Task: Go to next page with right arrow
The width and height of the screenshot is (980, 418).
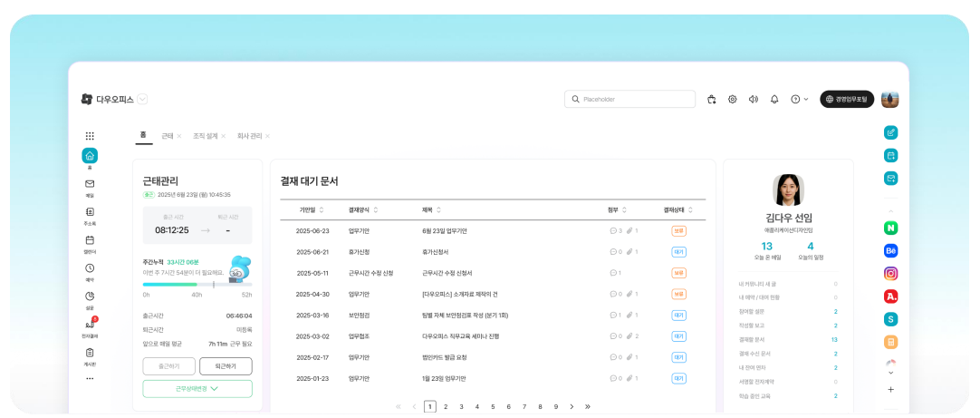Action: click(x=572, y=407)
